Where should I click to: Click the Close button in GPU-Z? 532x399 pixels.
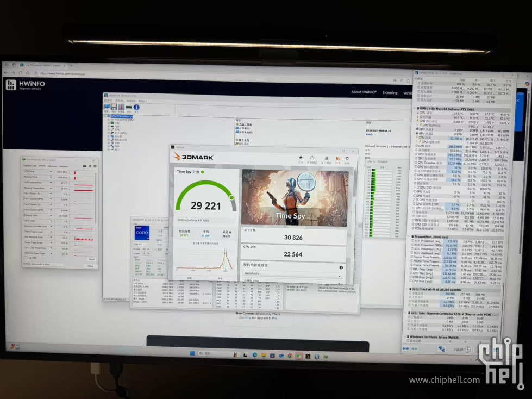click(90, 266)
